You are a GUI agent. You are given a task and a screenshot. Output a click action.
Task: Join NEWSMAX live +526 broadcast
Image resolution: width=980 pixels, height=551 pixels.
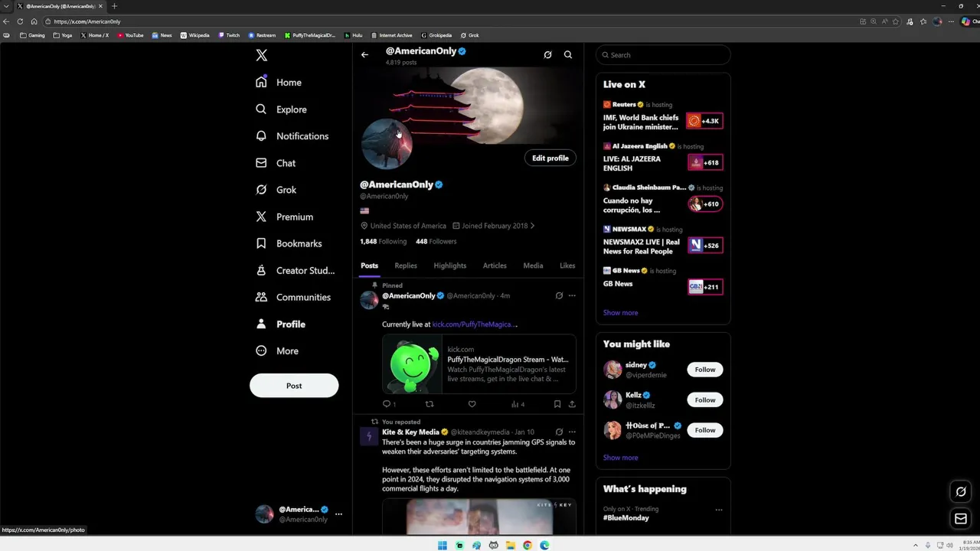(x=705, y=245)
